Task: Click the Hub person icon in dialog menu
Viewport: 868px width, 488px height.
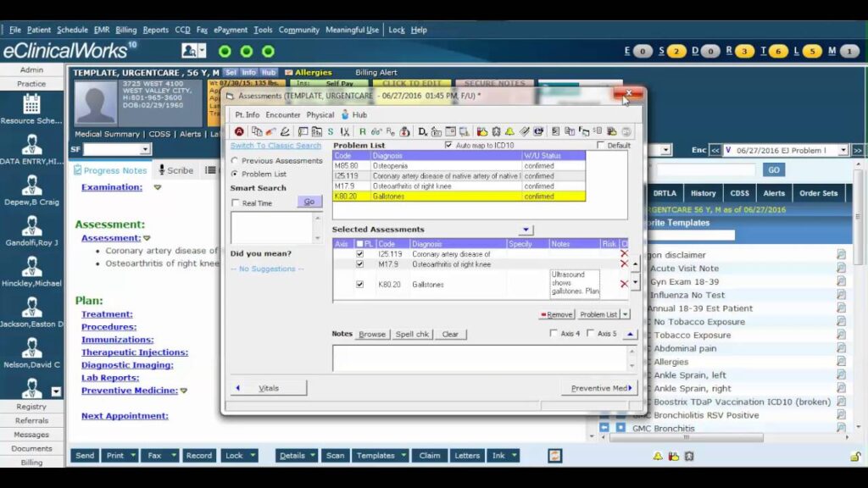Action: (x=345, y=114)
